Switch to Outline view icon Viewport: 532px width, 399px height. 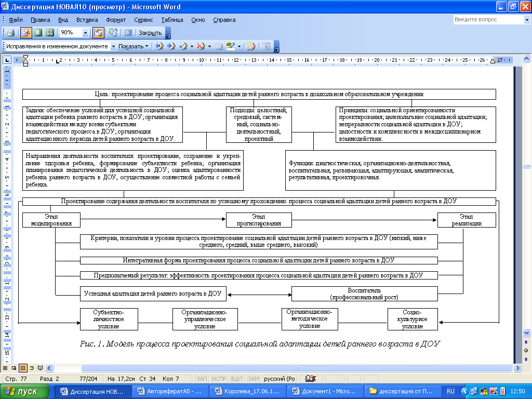32,368
